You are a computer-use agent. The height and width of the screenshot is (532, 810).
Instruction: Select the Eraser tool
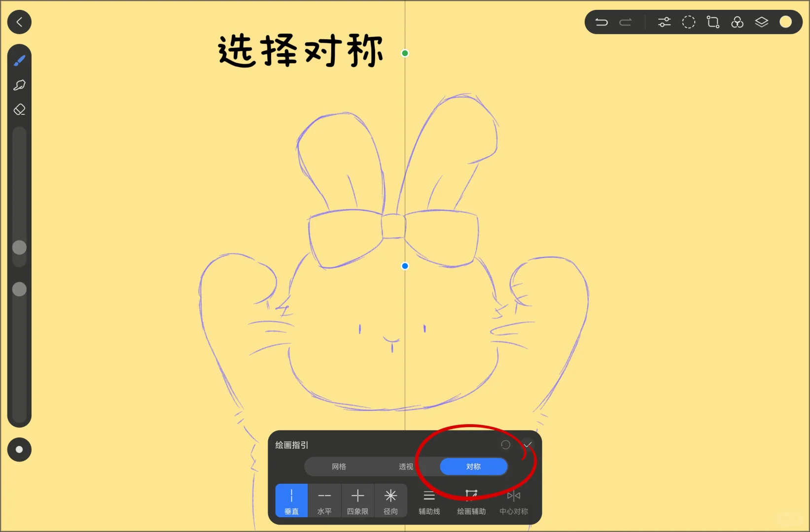click(x=20, y=109)
